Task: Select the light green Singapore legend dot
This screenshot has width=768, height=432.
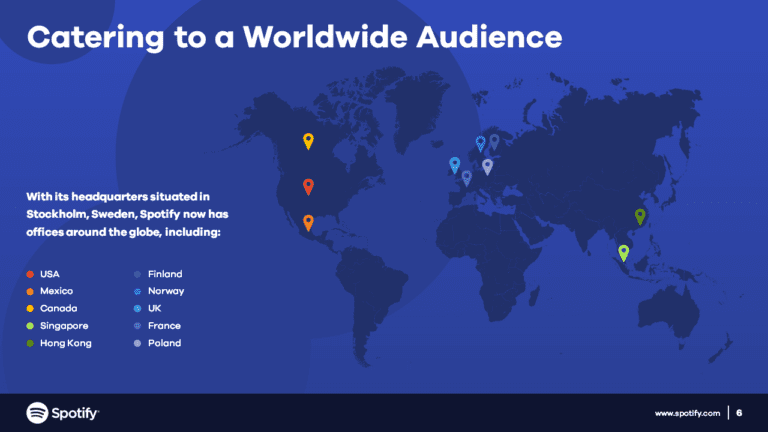Action: point(30,326)
